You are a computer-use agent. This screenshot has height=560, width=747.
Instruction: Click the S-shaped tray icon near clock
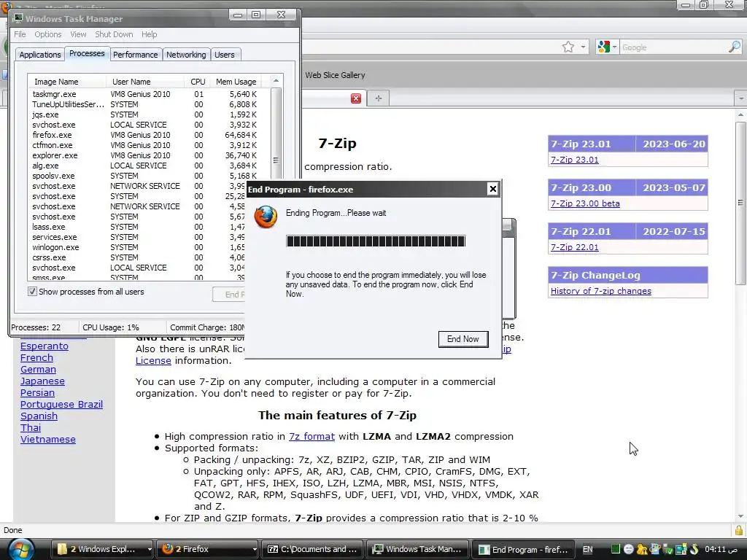coord(694,549)
